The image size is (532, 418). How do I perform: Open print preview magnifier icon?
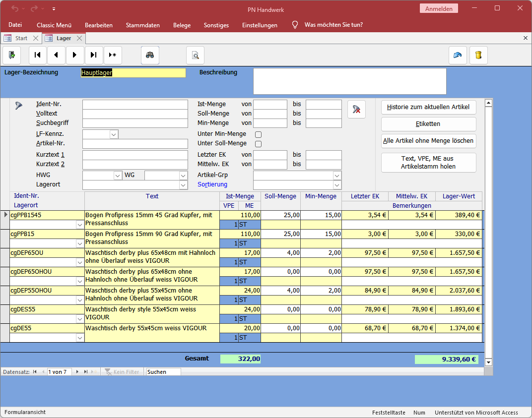(196, 55)
